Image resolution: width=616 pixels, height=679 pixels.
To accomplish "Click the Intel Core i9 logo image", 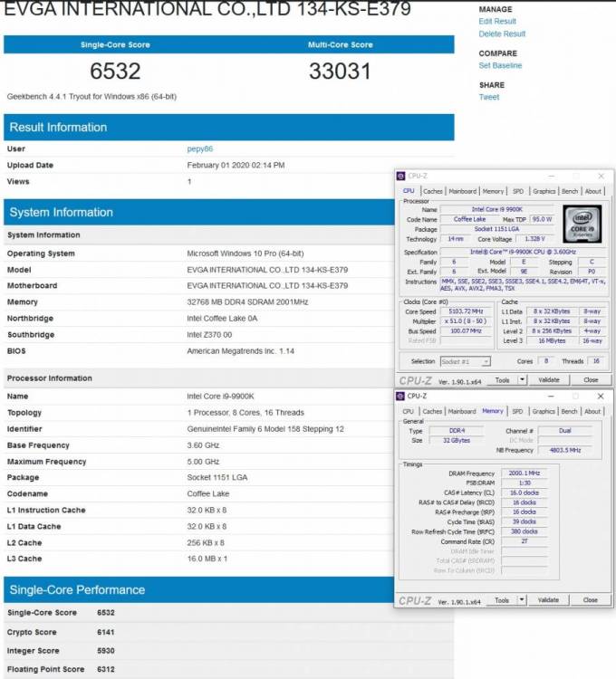I will (x=582, y=224).
